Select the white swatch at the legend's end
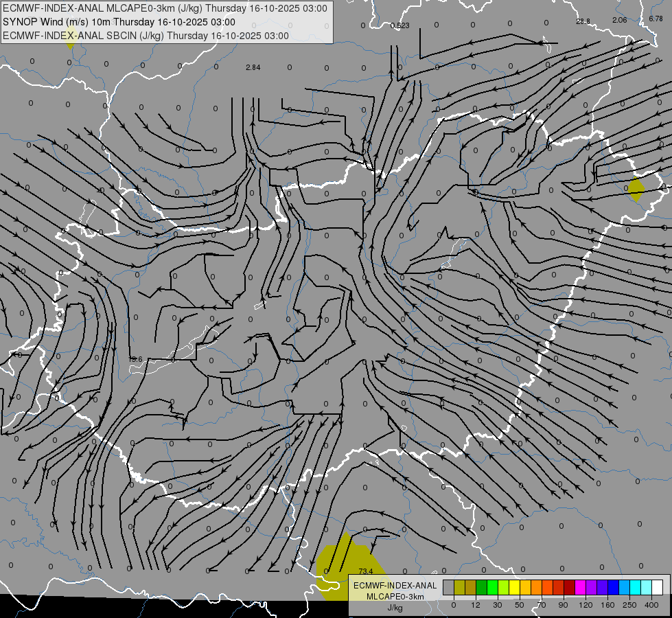The image size is (672, 618). click(657, 587)
